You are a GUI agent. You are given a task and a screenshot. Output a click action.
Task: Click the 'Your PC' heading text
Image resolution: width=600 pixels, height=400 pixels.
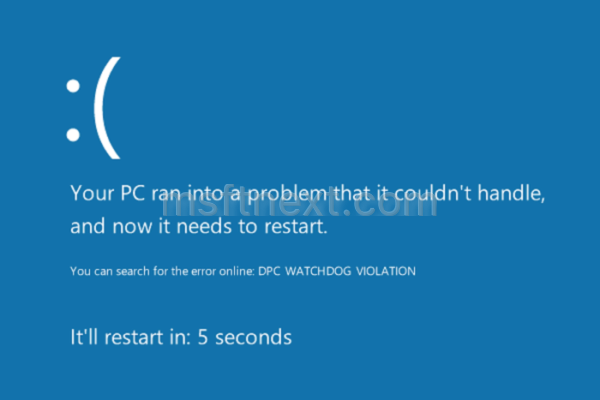pyautogui.click(x=108, y=193)
